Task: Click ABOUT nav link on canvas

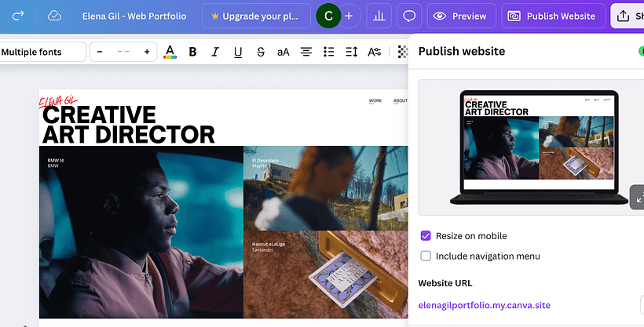Action: pyautogui.click(x=401, y=100)
